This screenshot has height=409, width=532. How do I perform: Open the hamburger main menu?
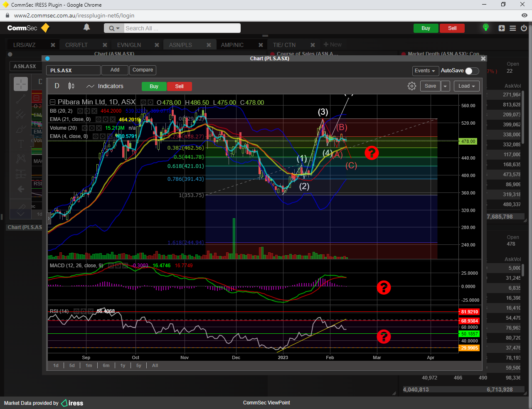pos(513,28)
